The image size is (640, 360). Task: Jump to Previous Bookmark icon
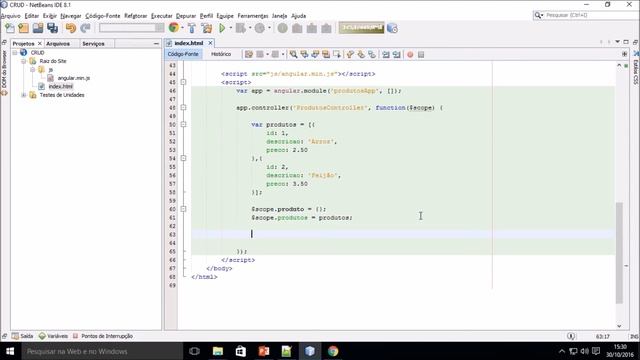click(x=350, y=54)
